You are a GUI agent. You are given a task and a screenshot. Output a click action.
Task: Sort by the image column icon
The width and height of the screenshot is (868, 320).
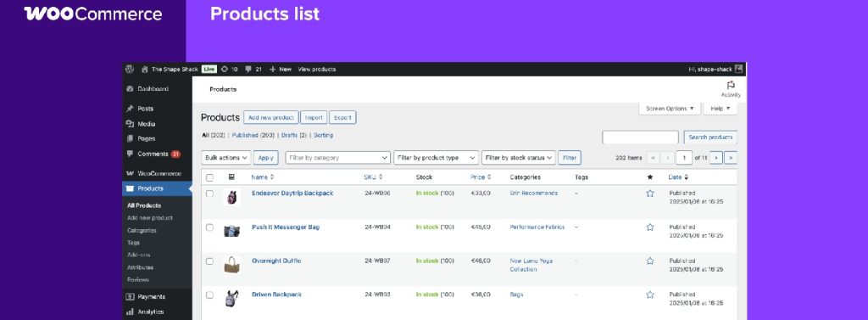231,177
